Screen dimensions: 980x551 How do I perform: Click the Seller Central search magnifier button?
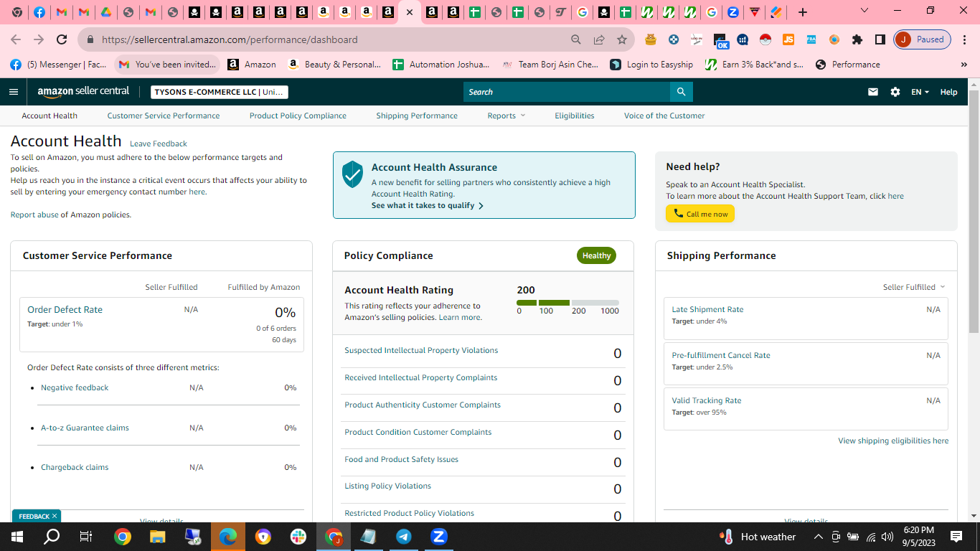click(x=682, y=92)
